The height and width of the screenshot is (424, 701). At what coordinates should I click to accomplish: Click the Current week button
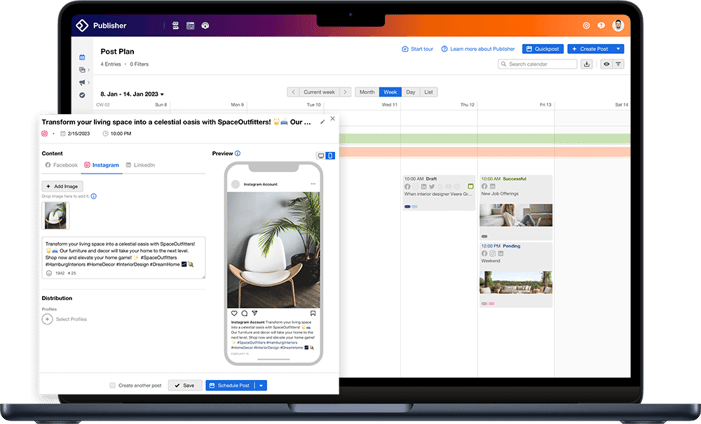(x=319, y=92)
